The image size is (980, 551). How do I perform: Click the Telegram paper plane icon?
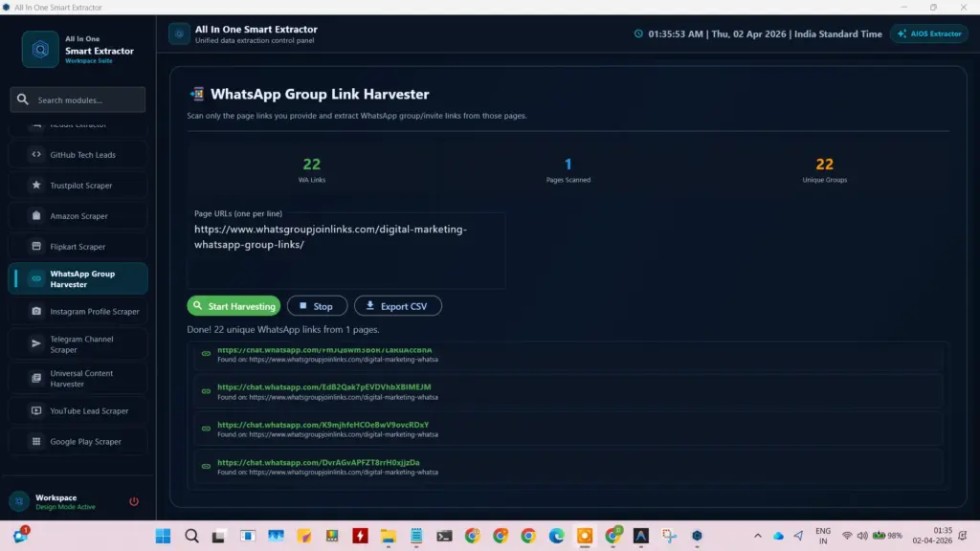[x=36, y=343]
